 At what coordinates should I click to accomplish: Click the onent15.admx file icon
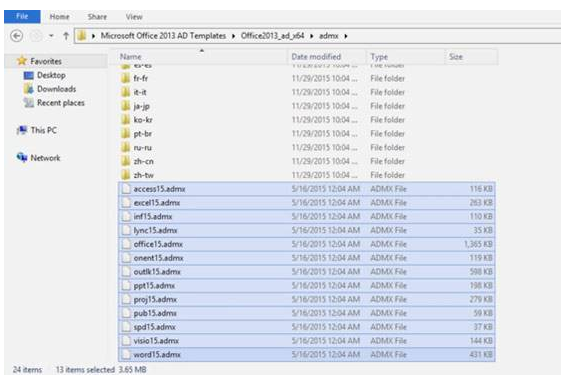(126, 258)
